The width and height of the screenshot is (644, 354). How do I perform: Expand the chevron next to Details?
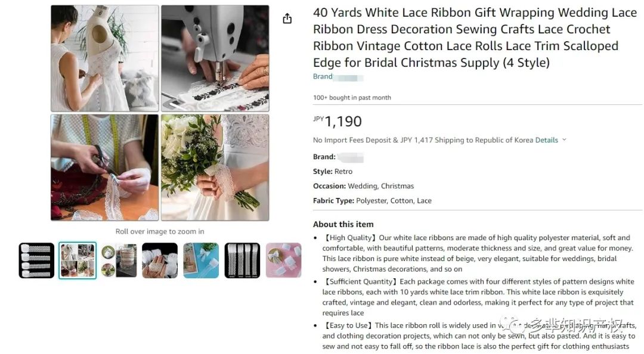pos(564,139)
